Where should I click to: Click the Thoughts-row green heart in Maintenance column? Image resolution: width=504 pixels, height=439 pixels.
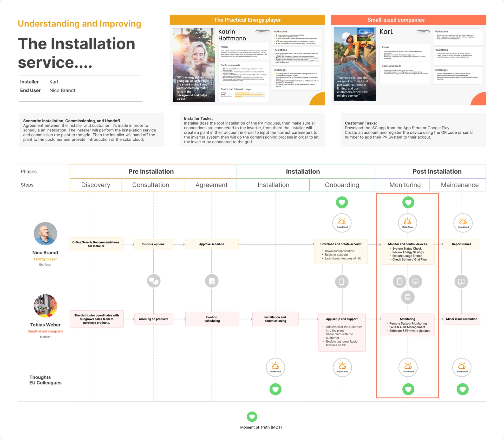click(x=463, y=389)
